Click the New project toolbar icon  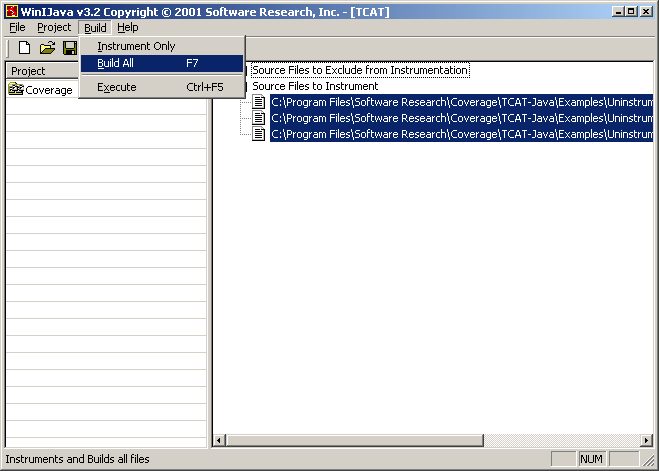pos(24,48)
